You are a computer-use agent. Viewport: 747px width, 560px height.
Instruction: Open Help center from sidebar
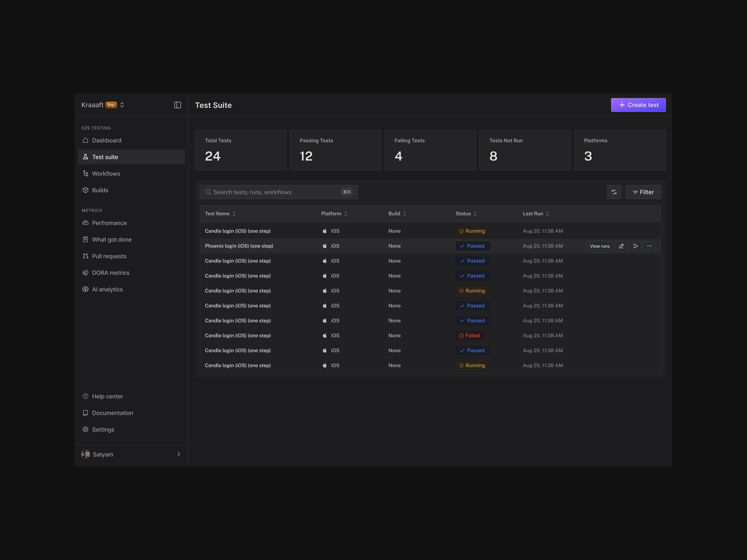tap(107, 396)
